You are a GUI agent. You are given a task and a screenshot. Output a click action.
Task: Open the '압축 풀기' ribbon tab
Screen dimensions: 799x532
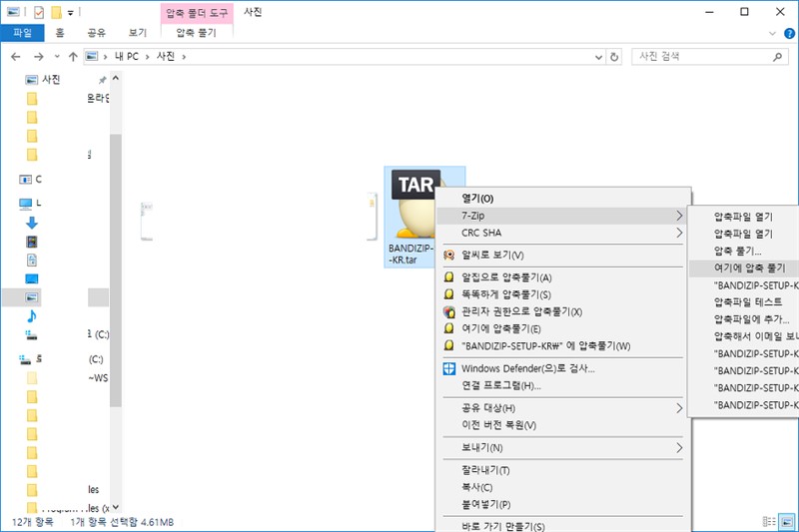(x=196, y=32)
